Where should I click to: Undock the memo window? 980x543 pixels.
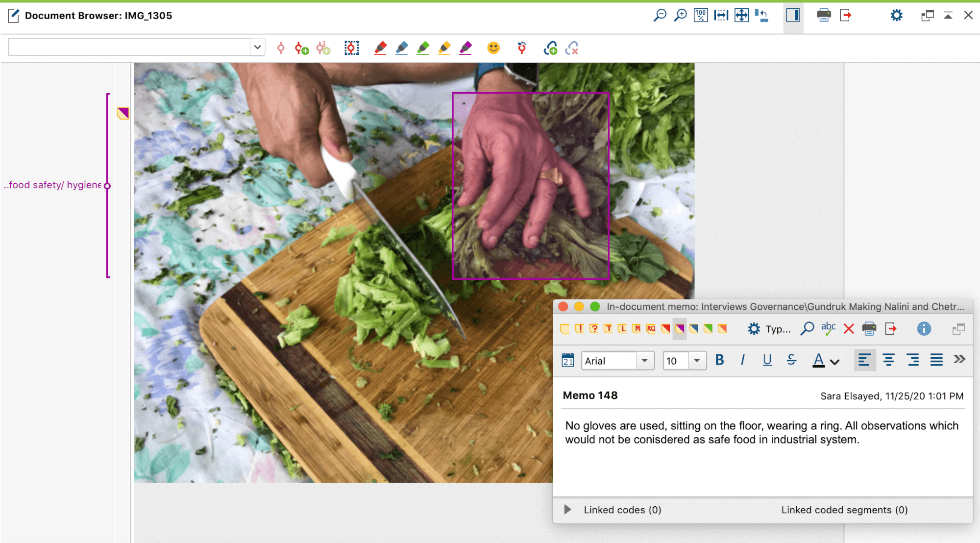(x=958, y=329)
